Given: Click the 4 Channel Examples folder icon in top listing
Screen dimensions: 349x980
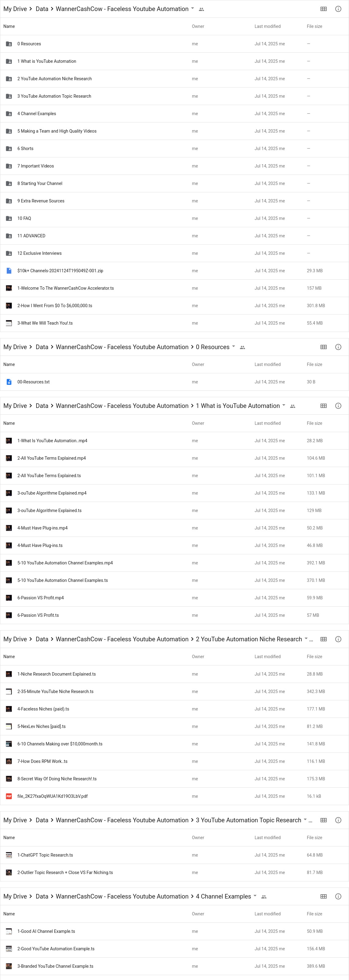Looking at the screenshot, I should coord(9,114).
